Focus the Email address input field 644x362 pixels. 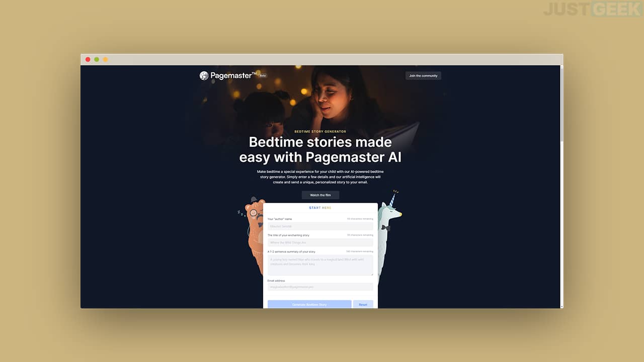(320, 287)
